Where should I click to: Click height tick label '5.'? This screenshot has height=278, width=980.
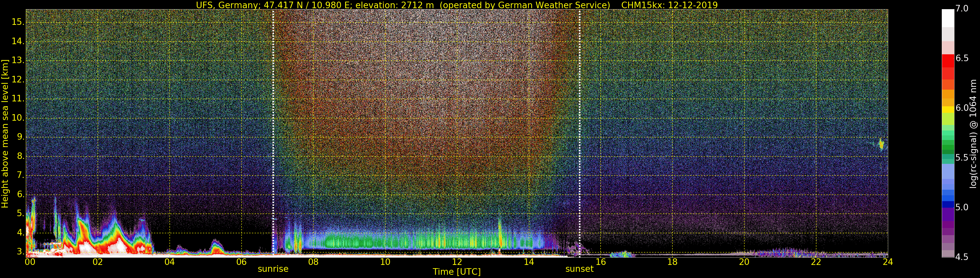[21, 213]
